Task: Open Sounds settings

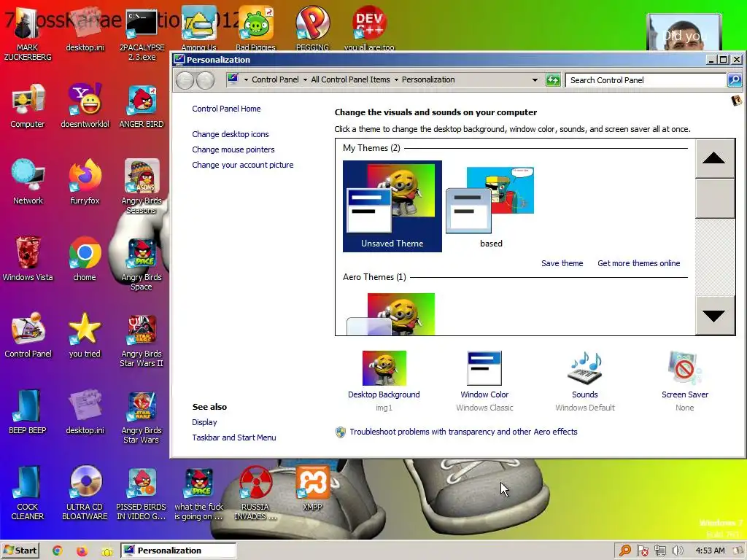Action: tap(584, 381)
